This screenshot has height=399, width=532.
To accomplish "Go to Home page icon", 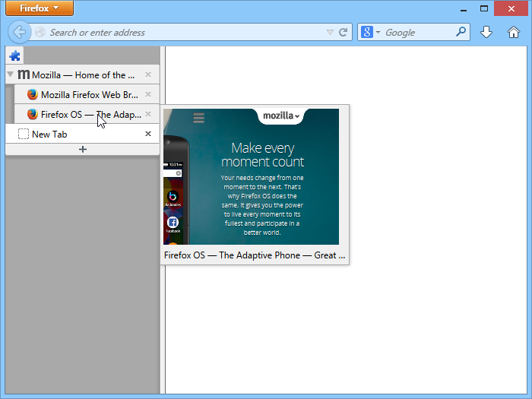I will pos(514,32).
